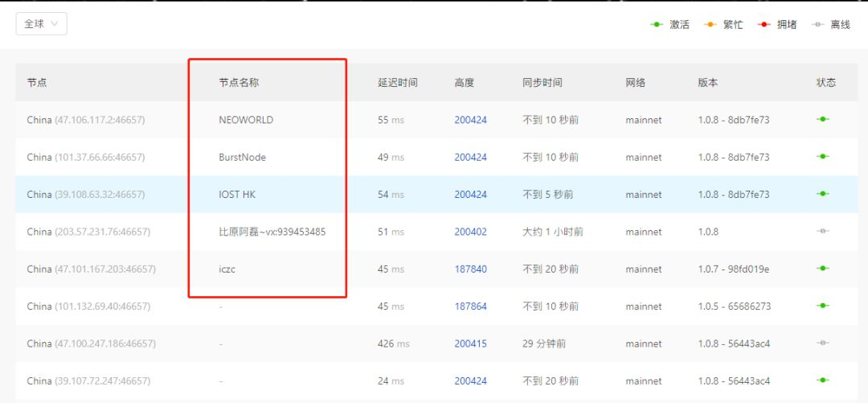Click the 426 ms latency value

[394, 343]
